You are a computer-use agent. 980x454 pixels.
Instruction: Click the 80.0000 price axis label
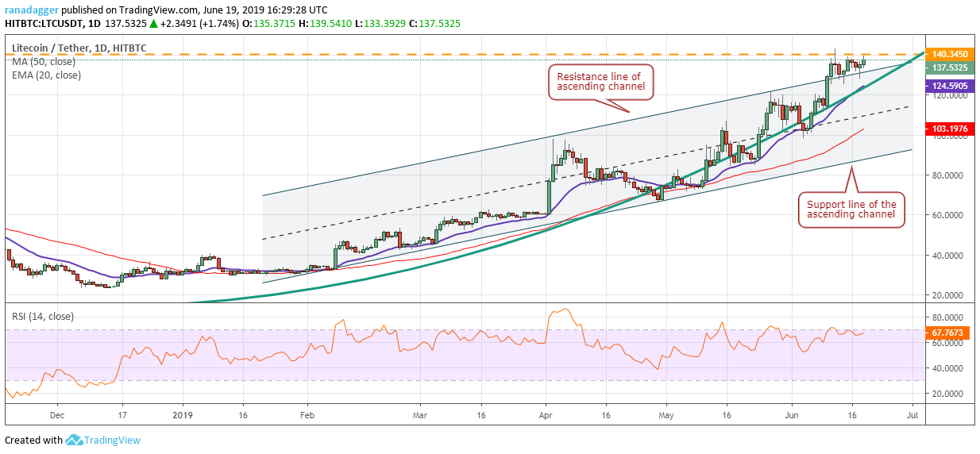[x=948, y=175]
